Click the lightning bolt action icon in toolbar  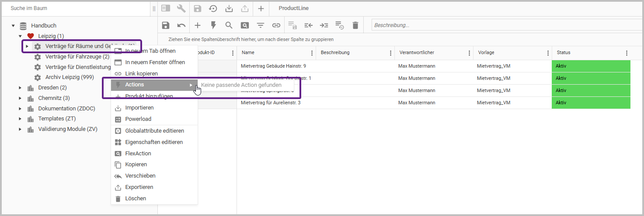point(213,25)
